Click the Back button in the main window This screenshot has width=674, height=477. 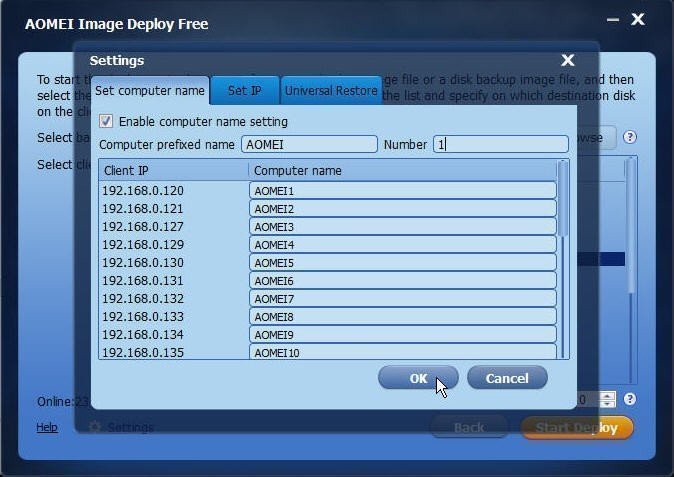coord(469,428)
